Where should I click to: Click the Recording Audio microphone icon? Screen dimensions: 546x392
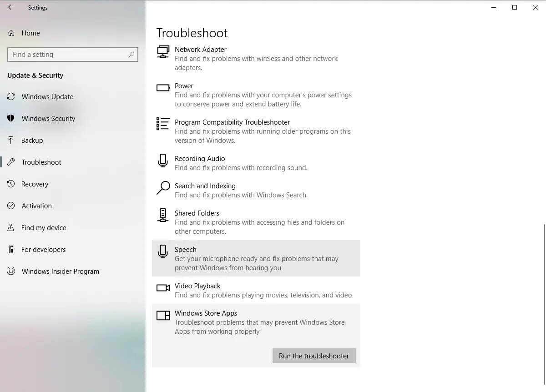[x=163, y=161]
